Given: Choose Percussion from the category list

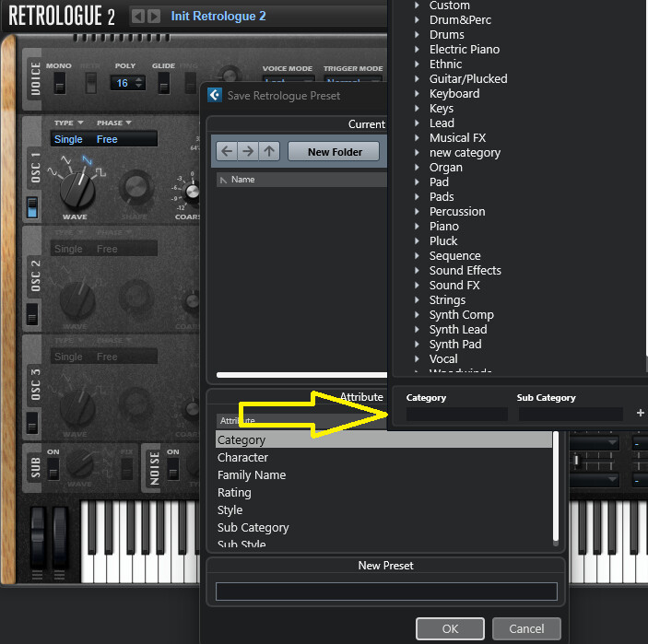Looking at the screenshot, I should tap(457, 212).
